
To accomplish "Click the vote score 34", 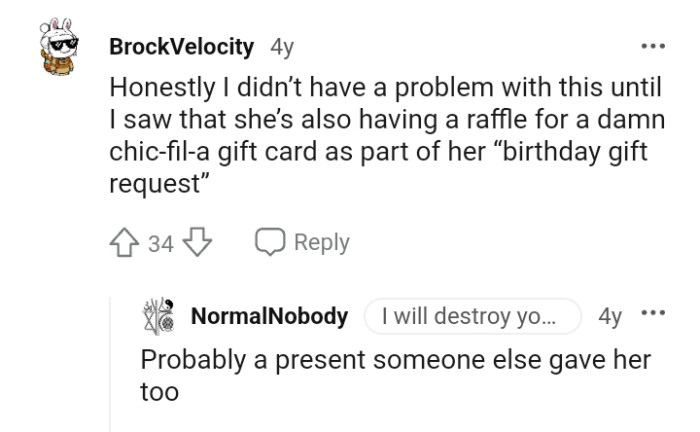I will 161,243.
